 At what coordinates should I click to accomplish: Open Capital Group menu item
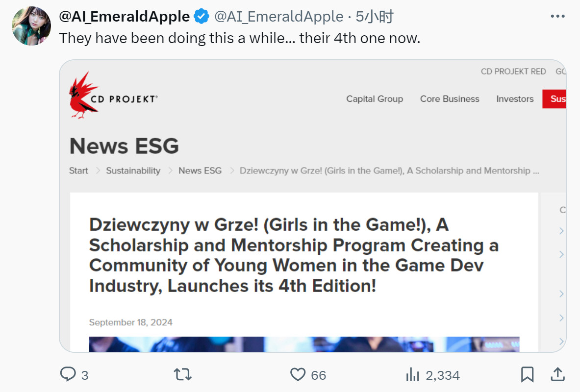375,99
